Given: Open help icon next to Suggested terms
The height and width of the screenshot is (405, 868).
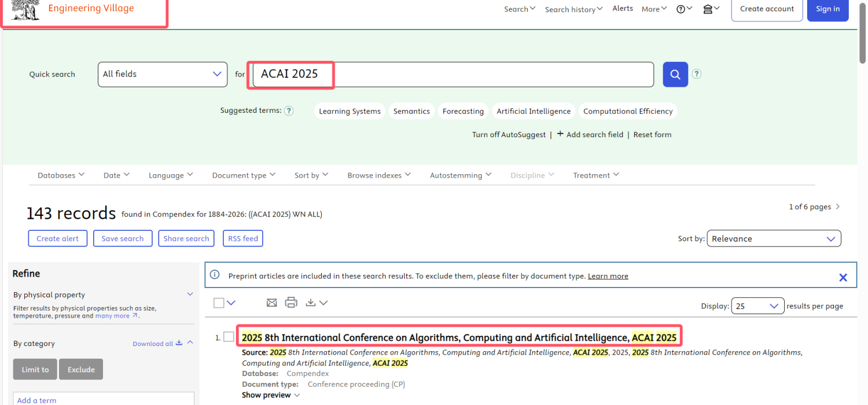Looking at the screenshot, I should coord(289,111).
